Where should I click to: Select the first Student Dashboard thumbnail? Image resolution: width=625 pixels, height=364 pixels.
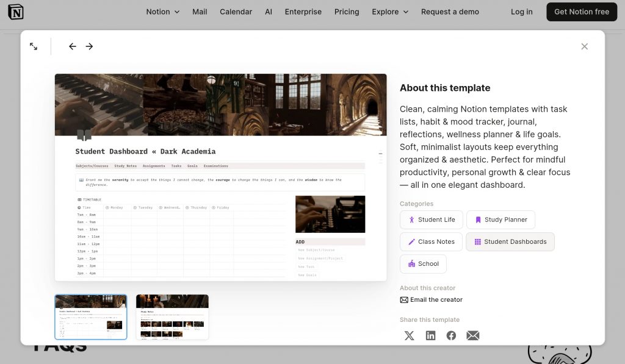pos(91,316)
